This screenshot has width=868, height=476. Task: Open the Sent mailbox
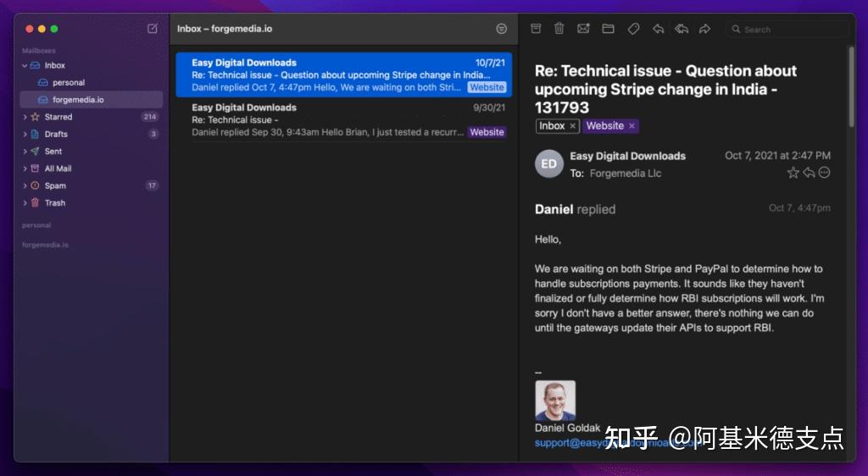point(92,152)
